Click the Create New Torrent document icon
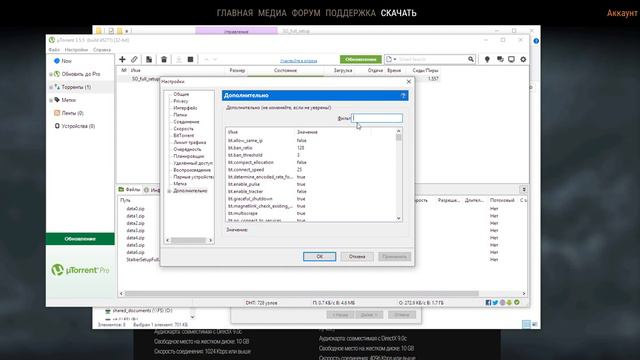The height and width of the screenshot is (360, 640). click(x=149, y=60)
